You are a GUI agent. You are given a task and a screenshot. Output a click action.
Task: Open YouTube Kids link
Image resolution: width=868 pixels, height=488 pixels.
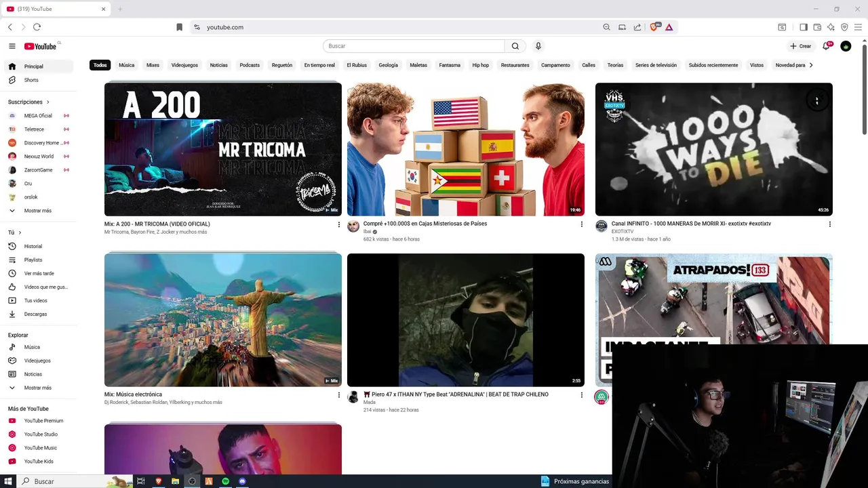[x=38, y=462]
